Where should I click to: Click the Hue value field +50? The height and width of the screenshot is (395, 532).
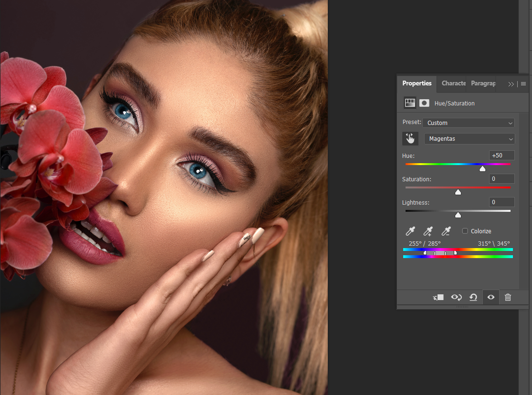[x=502, y=156]
